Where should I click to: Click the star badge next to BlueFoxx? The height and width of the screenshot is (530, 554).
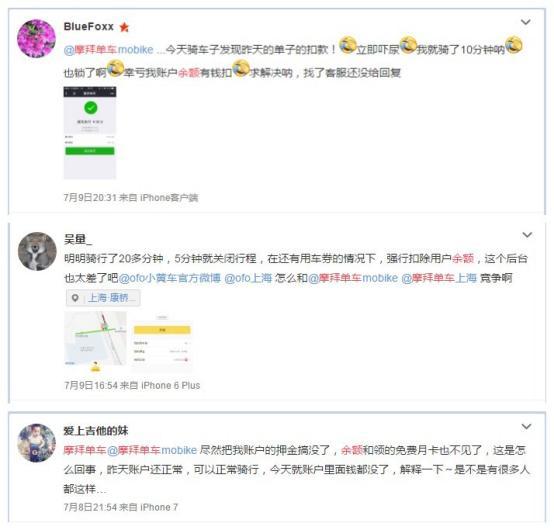pyautogui.click(x=124, y=27)
